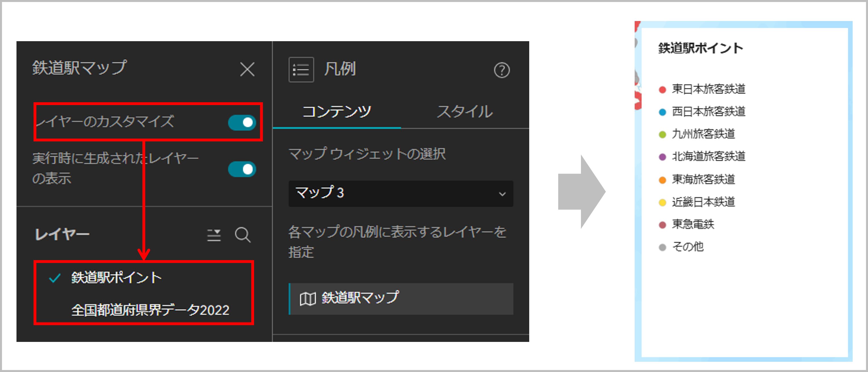The height and width of the screenshot is (372, 868).
Task: Open layer search magnifier icon
Action: pos(243,235)
